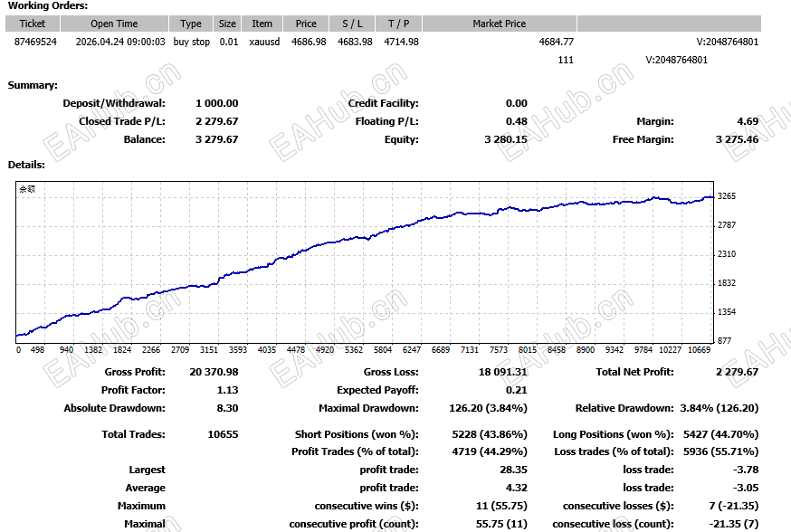Viewport: 791px width, 532px height.
Task: Click Deposit/Withdrawal value 1 000.00
Action: coord(217,103)
